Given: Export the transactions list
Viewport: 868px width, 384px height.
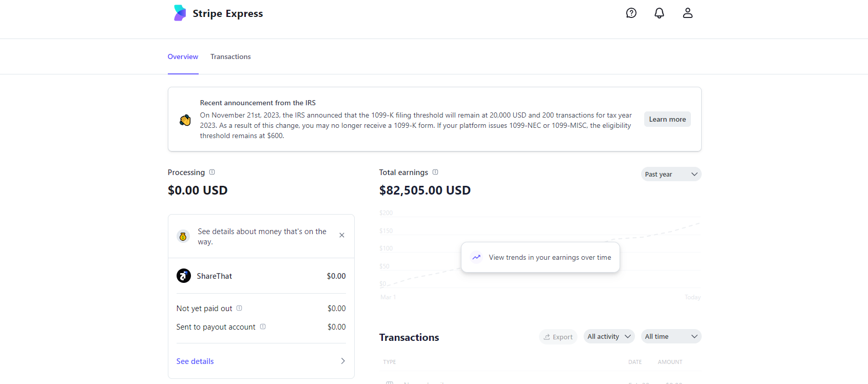Looking at the screenshot, I should click(558, 337).
